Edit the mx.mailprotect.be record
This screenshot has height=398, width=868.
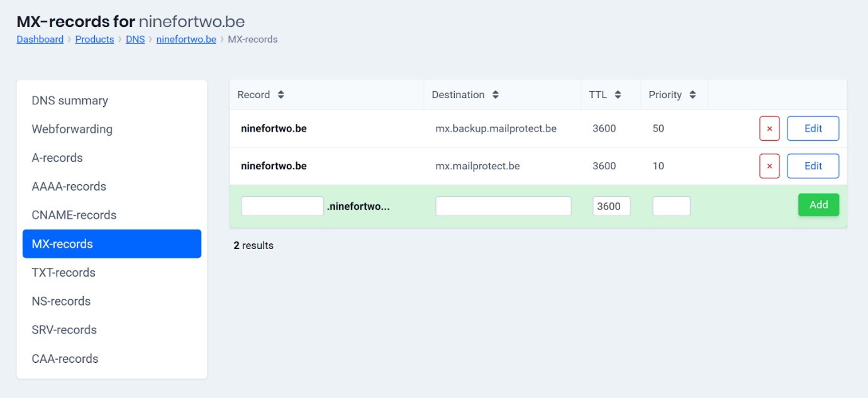pyautogui.click(x=813, y=166)
